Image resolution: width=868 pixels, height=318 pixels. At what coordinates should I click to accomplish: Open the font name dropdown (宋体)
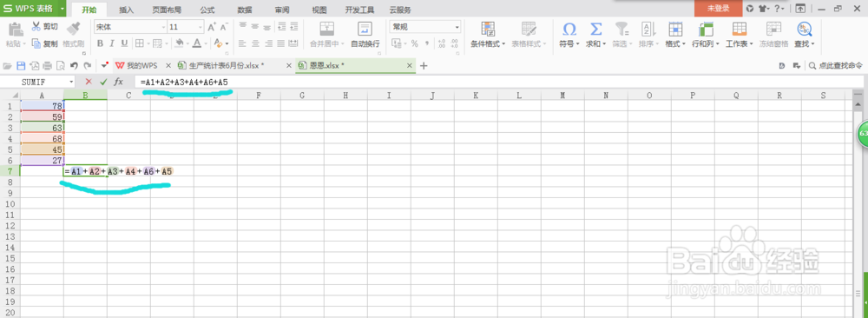tap(163, 27)
